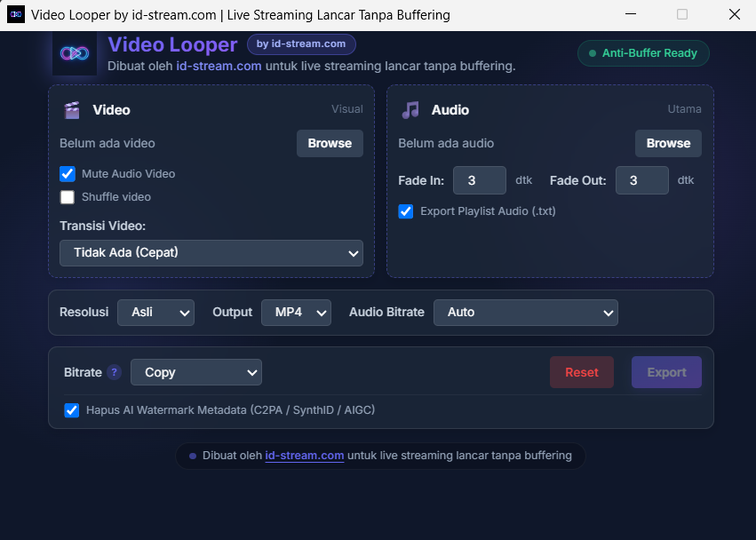This screenshot has height=540, width=756.
Task: Minimize the Video Looper window
Action: coord(631,14)
